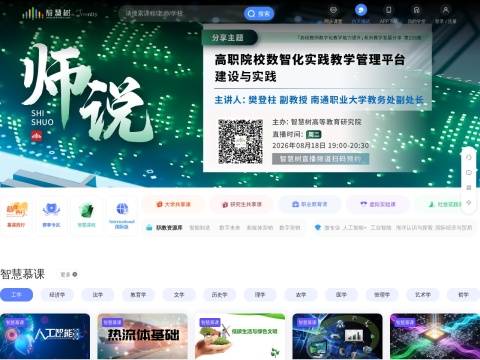
Task: Click the 联教资源库 teal icon
Action: click(x=149, y=228)
